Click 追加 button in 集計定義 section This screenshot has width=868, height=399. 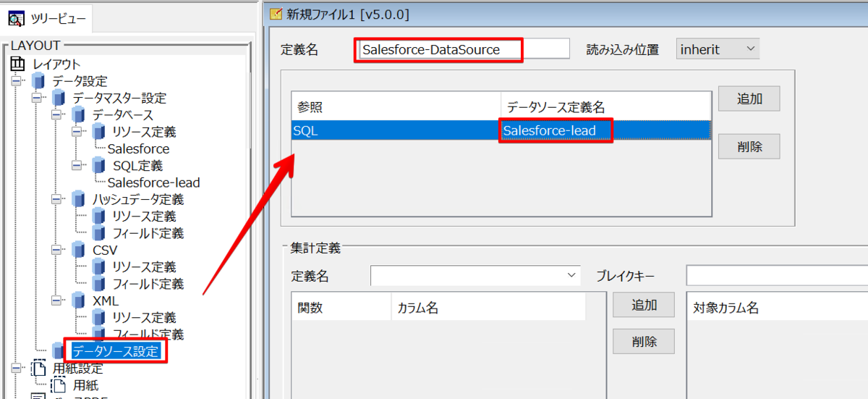(x=644, y=305)
